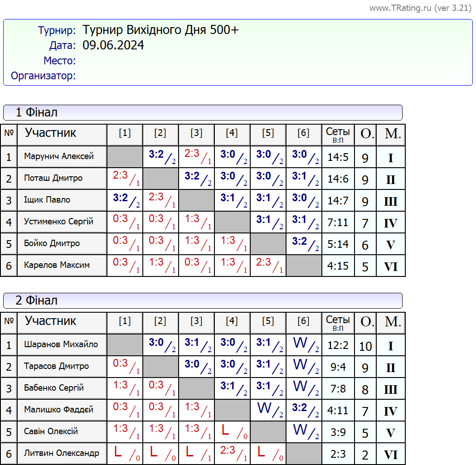Click Савін Олексій's L result cell
The width and height of the screenshot is (476, 465).
click(x=232, y=432)
